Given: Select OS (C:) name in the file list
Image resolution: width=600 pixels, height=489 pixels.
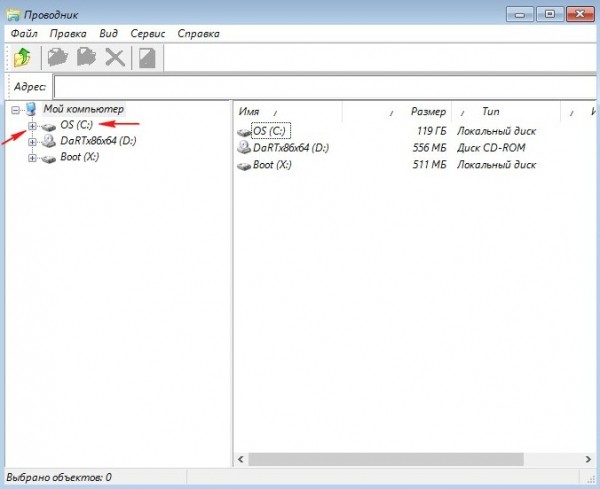Looking at the screenshot, I should (x=271, y=131).
